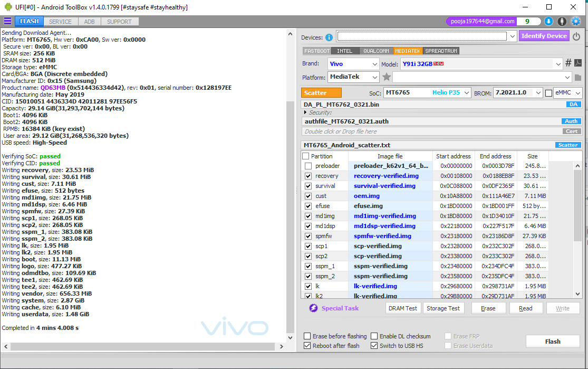Click the log panel vertical scrollbar thumb
Viewport: 588px width, 369px height.
290,217
